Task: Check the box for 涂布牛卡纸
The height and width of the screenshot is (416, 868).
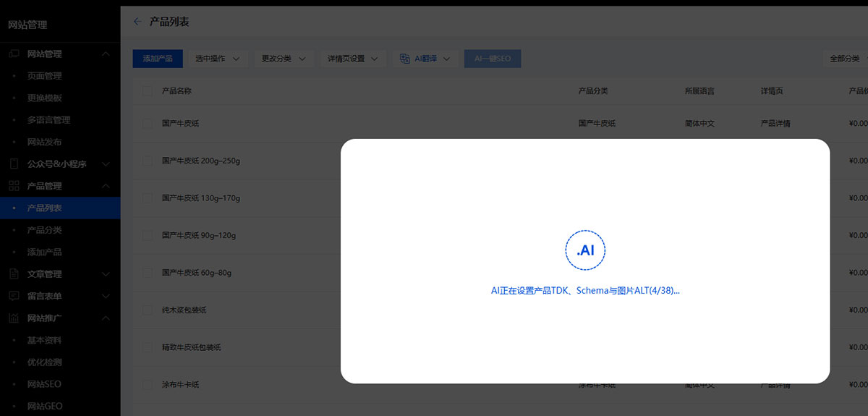Action: coord(148,385)
